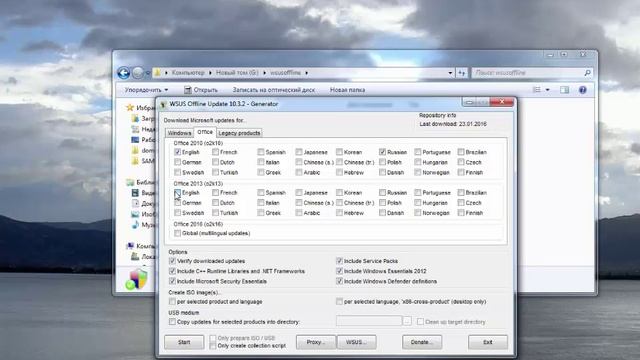Screen dimensions: 640x360
Task: Click the search magnifier icon in Explorer
Action: [587, 73]
